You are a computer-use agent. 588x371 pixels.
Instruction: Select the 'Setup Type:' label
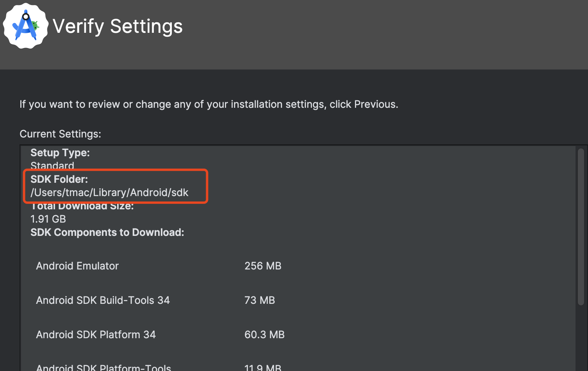(60, 153)
